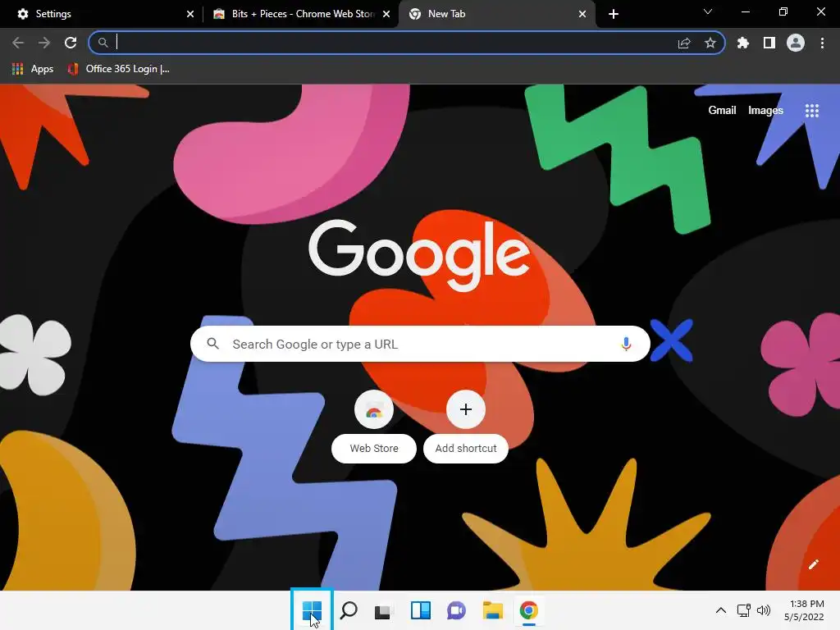The image size is (840, 630).
Task: Switch to the Bits + Pieces Chrome Web Store tab
Action: 299,14
